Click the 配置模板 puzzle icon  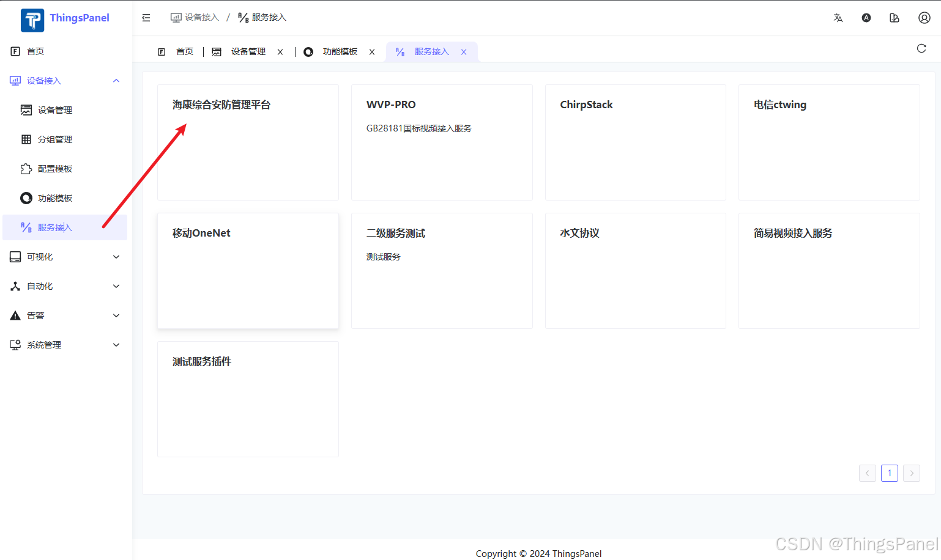[x=26, y=169]
